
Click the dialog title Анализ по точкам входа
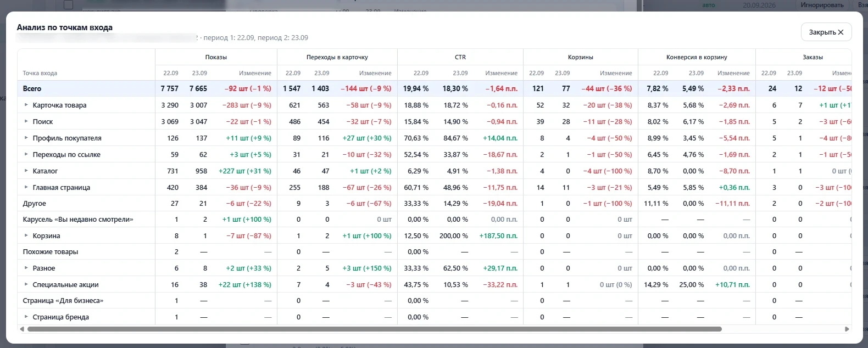[x=65, y=27]
